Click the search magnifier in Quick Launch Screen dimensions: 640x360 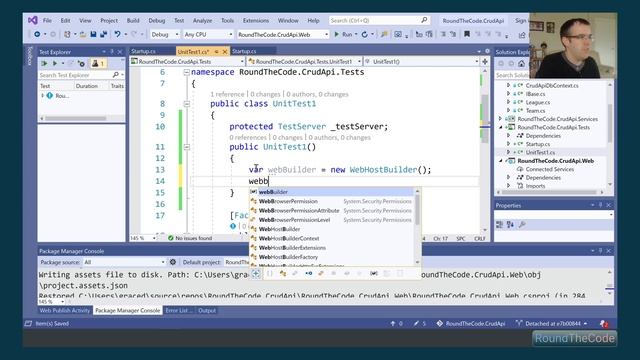pyautogui.click(x=424, y=20)
